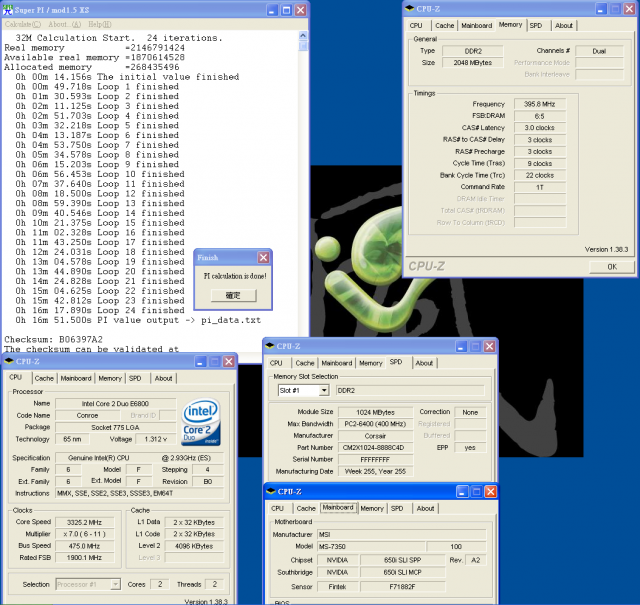Image resolution: width=640 pixels, height=605 pixels.
Task: Close the CPU-Z SPD window
Action: [x=489, y=347]
